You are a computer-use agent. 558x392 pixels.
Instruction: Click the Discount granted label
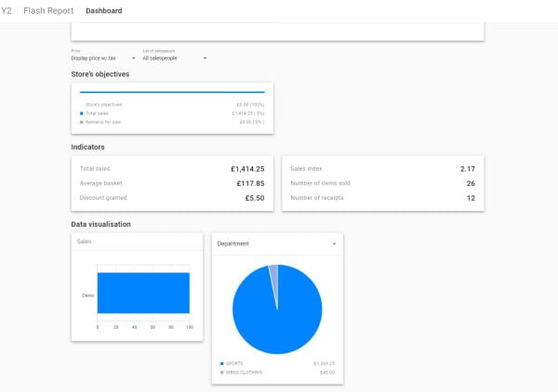[x=103, y=198]
